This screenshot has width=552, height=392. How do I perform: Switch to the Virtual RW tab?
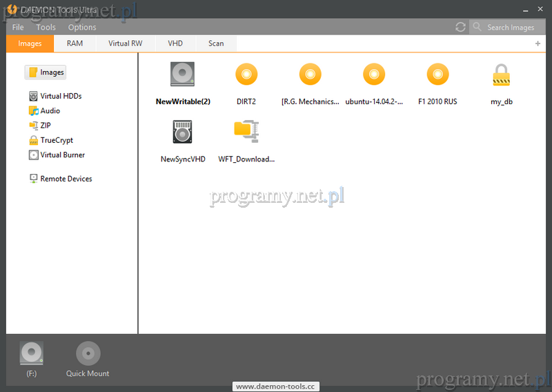click(x=125, y=43)
